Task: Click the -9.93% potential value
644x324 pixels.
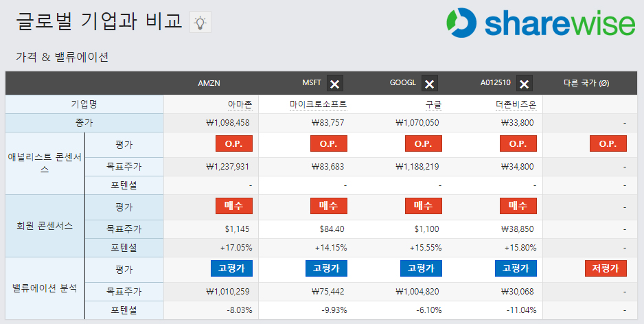Action: coord(334,310)
